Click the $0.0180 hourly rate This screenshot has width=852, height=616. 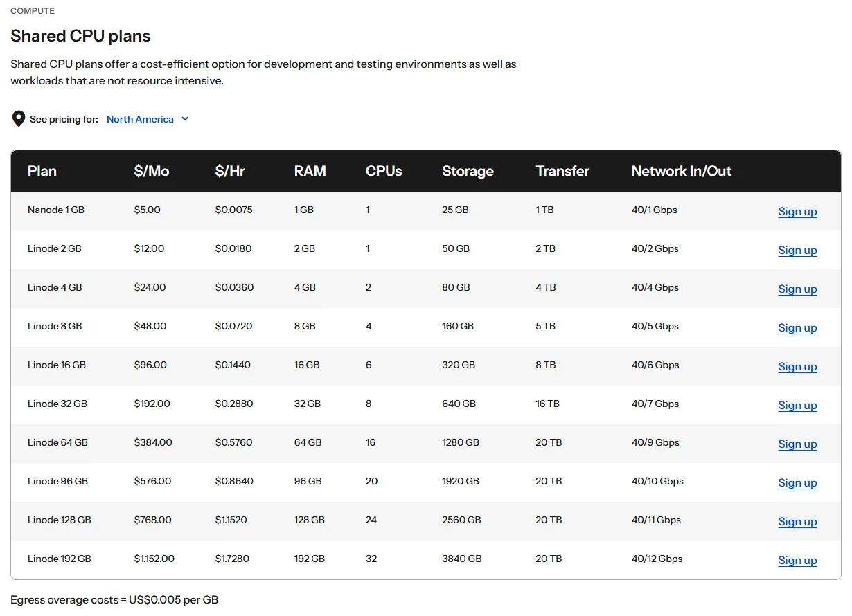[233, 248]
